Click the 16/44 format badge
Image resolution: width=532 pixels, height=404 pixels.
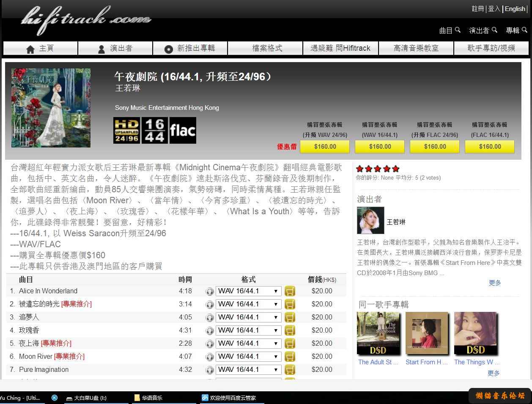coord(154,131)
